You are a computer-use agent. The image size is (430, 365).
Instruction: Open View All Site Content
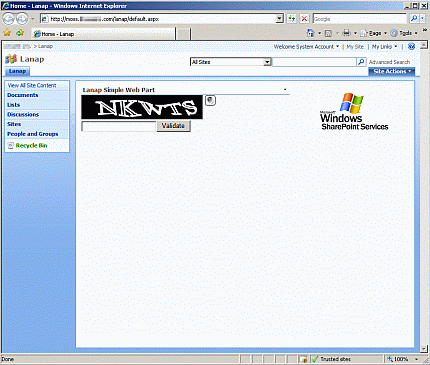pos(32,85)
